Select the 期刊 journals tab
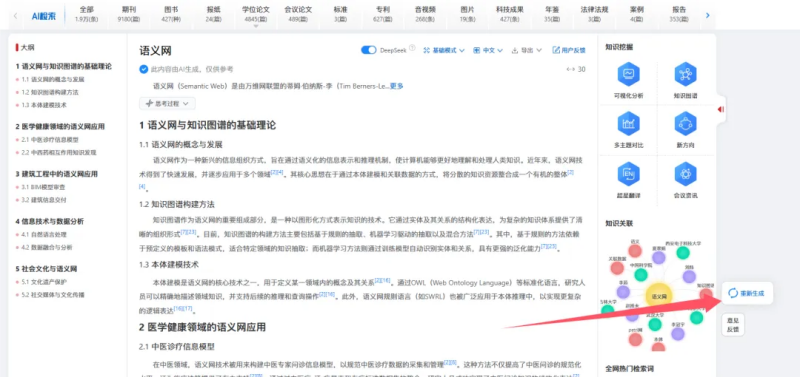 129,14
